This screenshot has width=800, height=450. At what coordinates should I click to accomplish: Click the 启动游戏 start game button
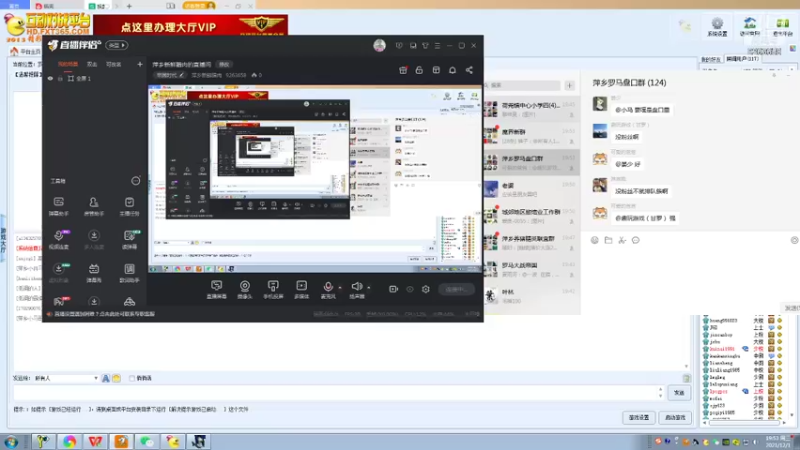tap(675, 417)
